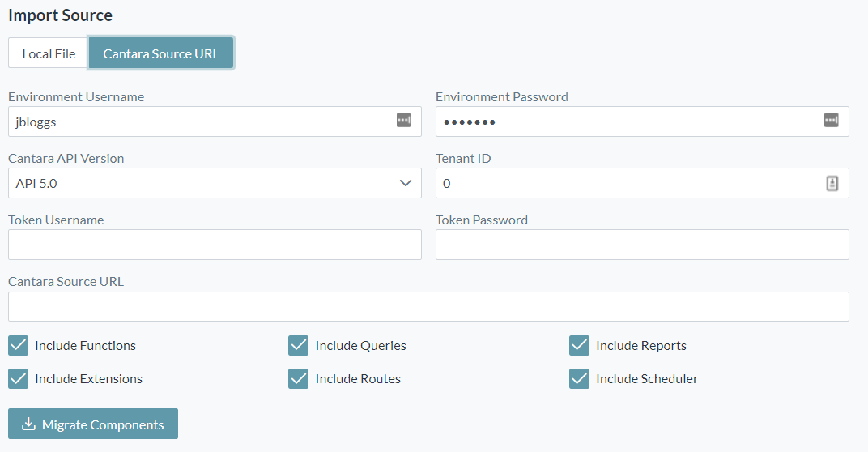Click into the Environment Password field
The height and width of the screenshot is (452, 868).
628,122
